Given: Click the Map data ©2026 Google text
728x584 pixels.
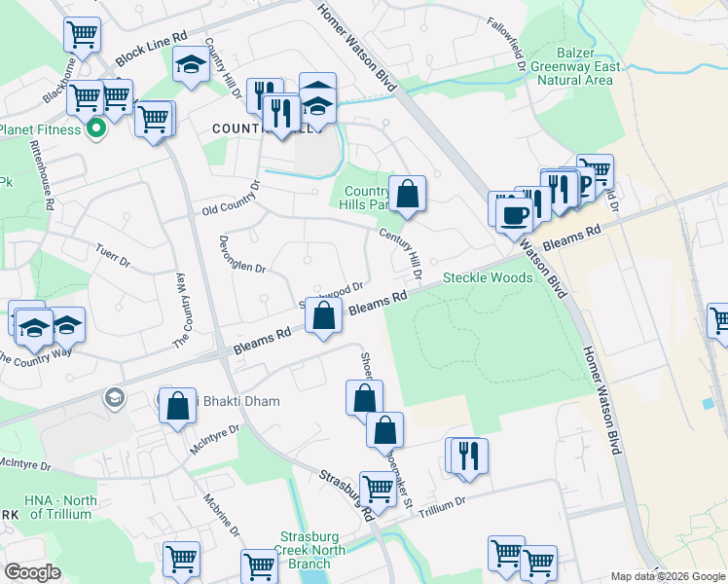Looking at the screenshot, I should click(669, 576).
